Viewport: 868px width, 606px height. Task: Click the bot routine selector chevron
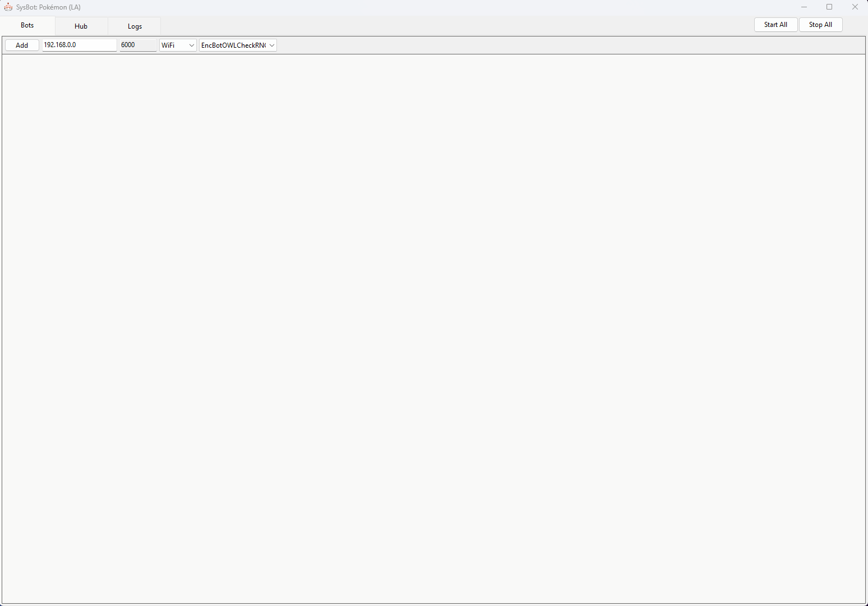pyautogui.click(x=272, y=45)
